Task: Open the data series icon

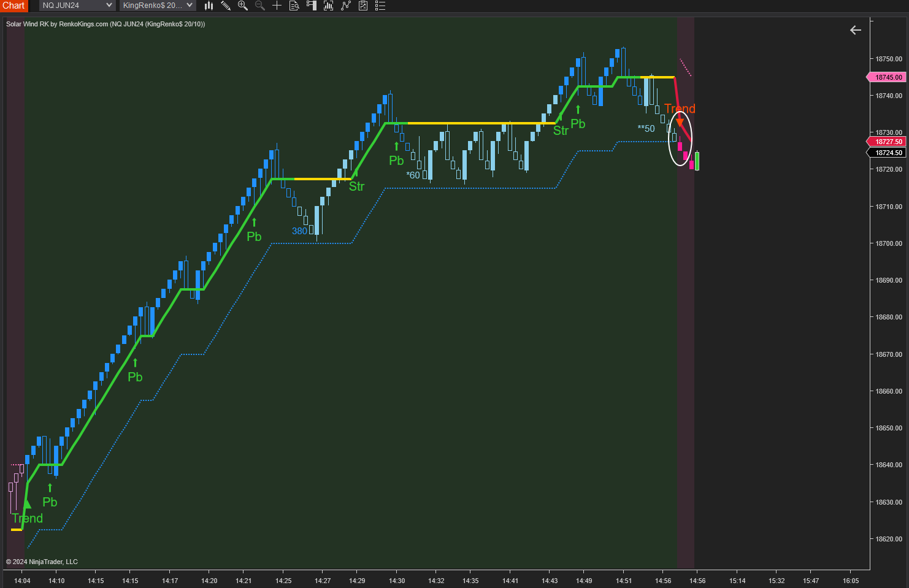Action: coord(329,6)
